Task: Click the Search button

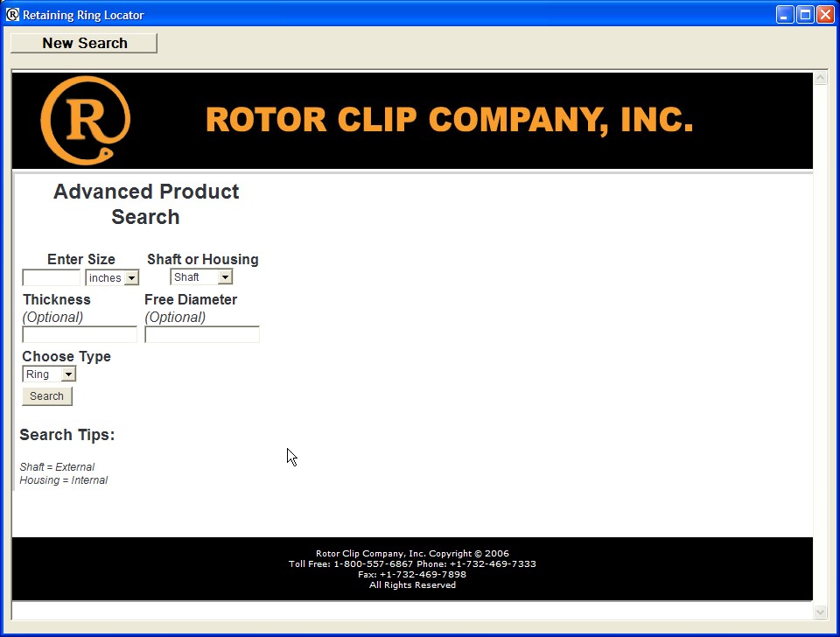Action: 47,395
